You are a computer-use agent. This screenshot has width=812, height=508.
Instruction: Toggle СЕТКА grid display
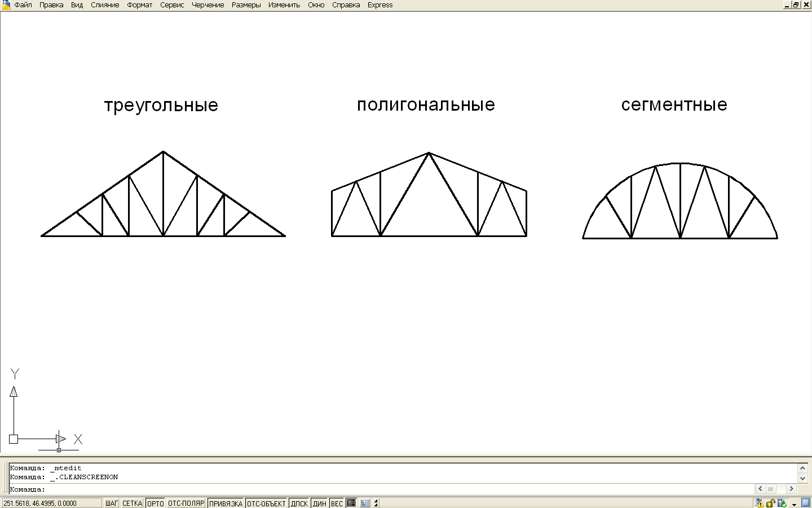133,503
